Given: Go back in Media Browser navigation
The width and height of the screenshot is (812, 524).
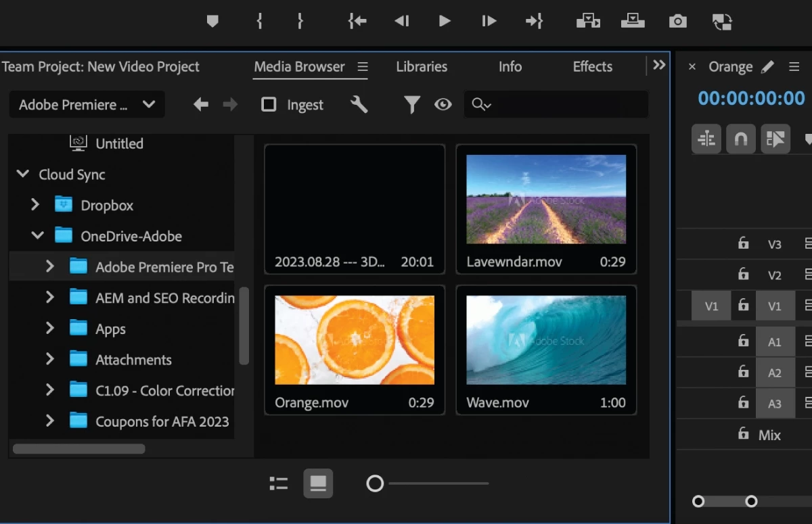Looking at the screenshot, I should 200,104.
